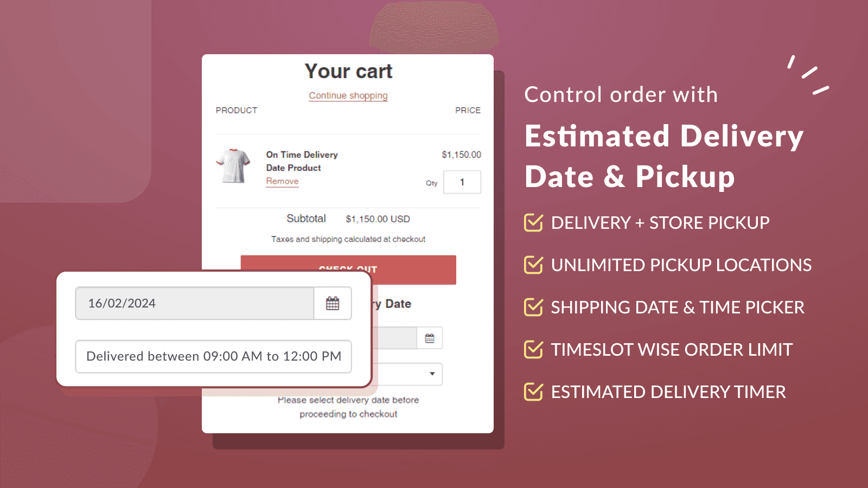Select the PRODUCT column header

(237, 110)
